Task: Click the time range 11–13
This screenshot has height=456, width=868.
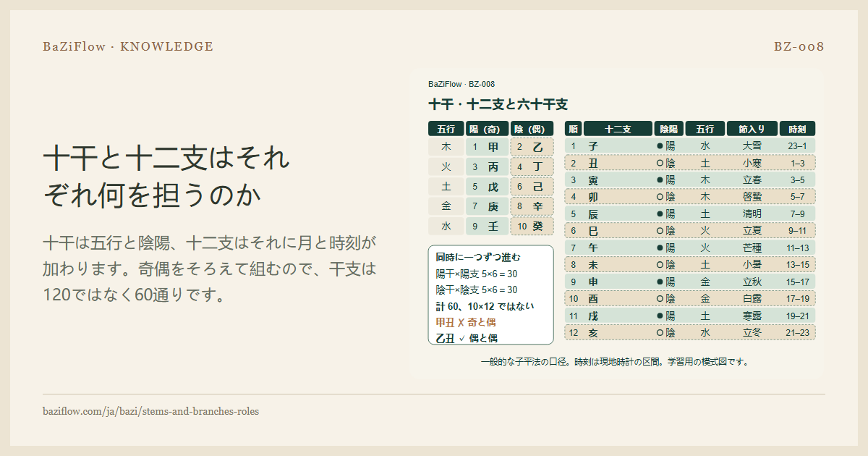Action: 797,248
